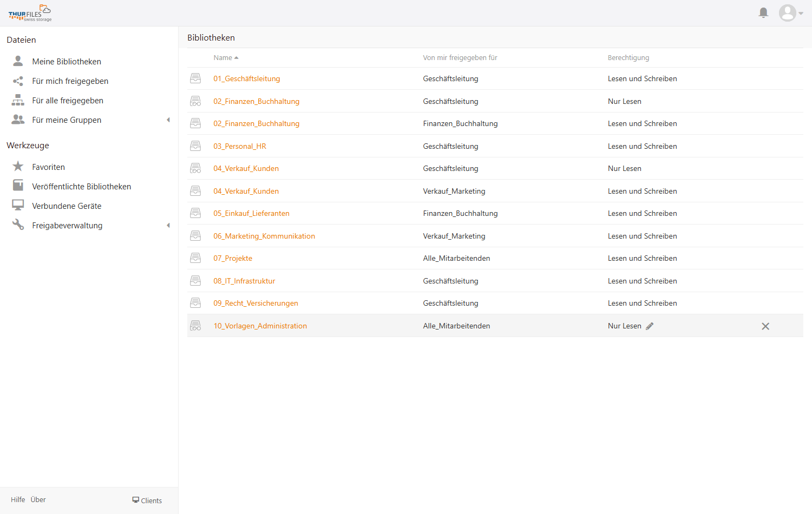Viewport: 812px width, 514px height.
Task: Click library icon of 01_Geschäftsleitung row
Action: tap(195, 78)
